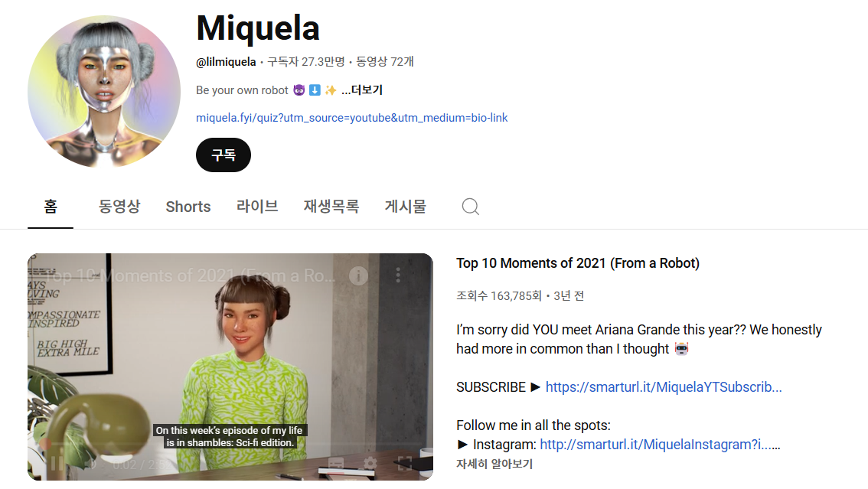Go to the 게시물 tab
Viewport: 868px width, 489px height.
405,206
